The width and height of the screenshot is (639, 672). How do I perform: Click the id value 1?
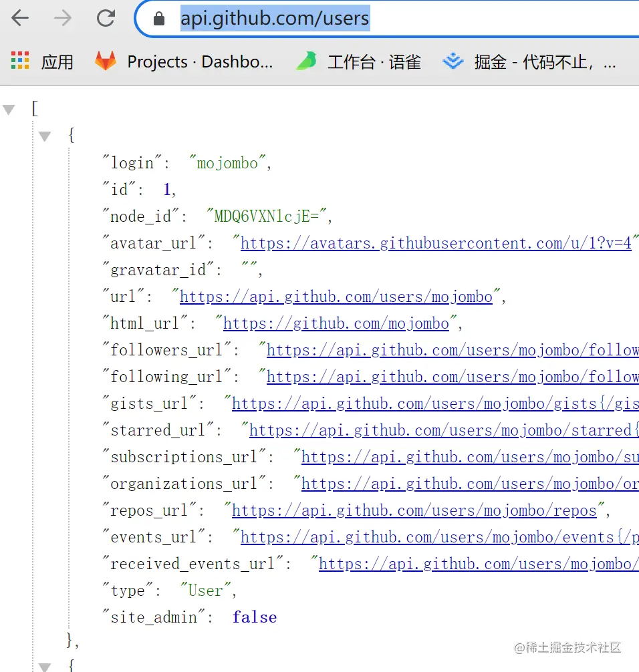tap(167, 190)
